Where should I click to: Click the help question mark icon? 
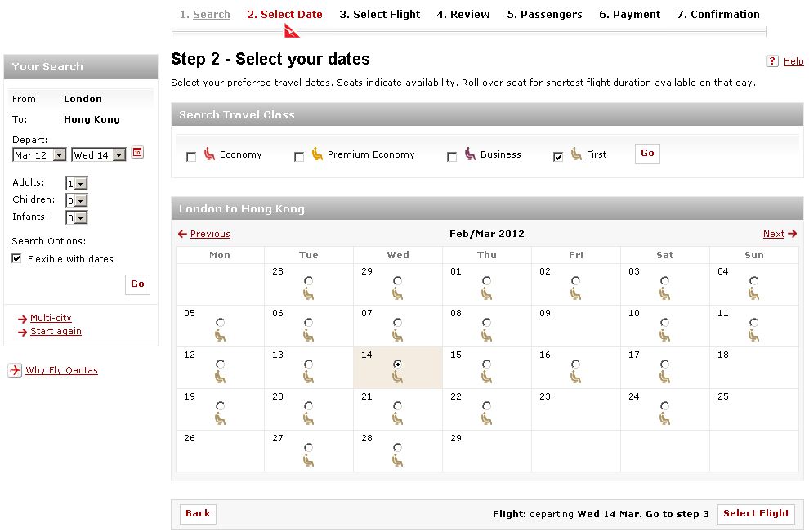click(772, 61)
